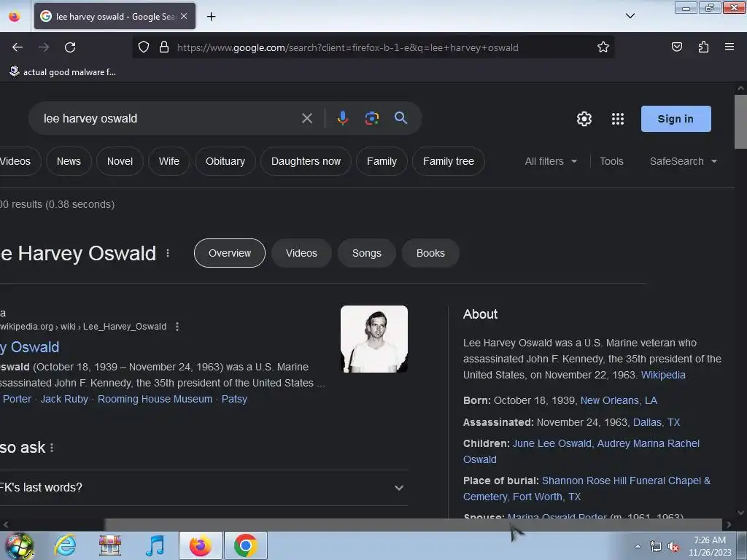This screenshot has height=560, width=747.
Task: Click the padlock site info icon
Action: click(x=164, y=47)
